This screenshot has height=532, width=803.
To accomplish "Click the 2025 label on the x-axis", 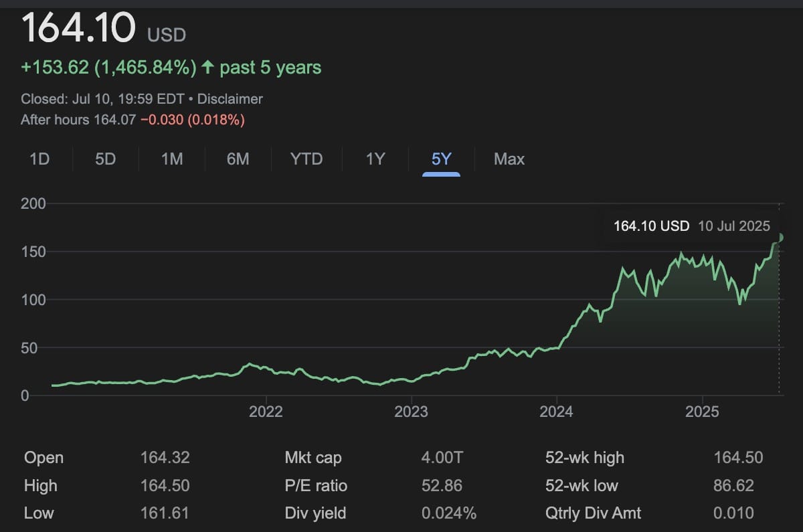I will pos(703,412).
